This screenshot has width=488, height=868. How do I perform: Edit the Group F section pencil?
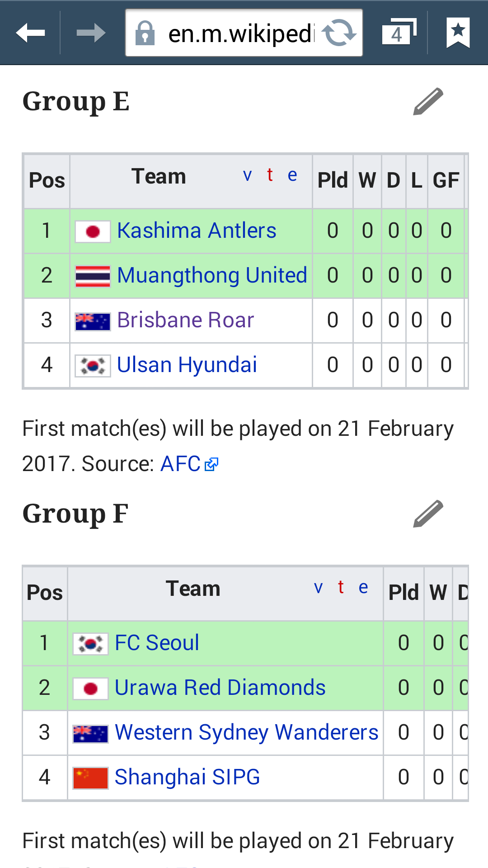[x=428, y=514]
